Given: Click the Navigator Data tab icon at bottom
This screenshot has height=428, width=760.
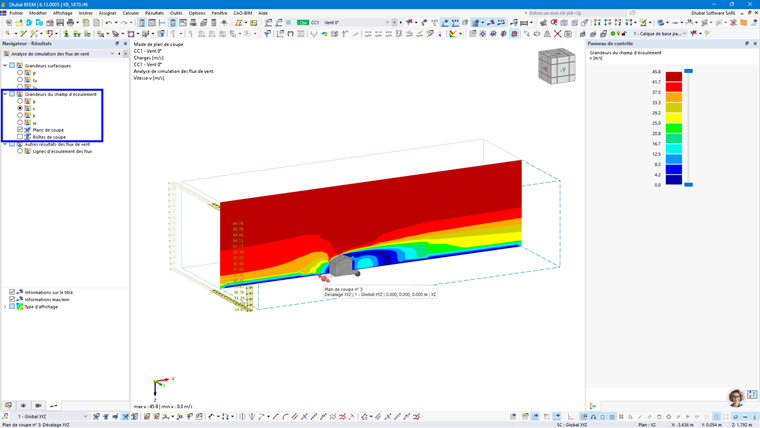Looking at the screenshot, I should (x=8, y=405).
